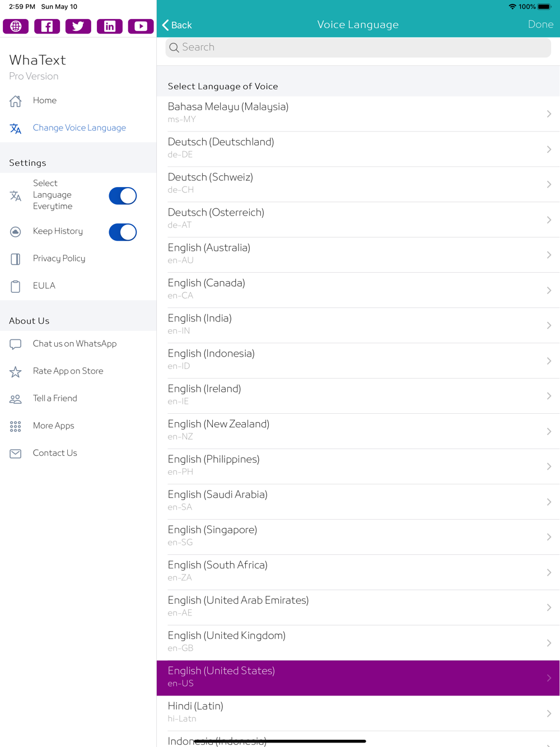Toggle the Keep History switch

[123, 232]
